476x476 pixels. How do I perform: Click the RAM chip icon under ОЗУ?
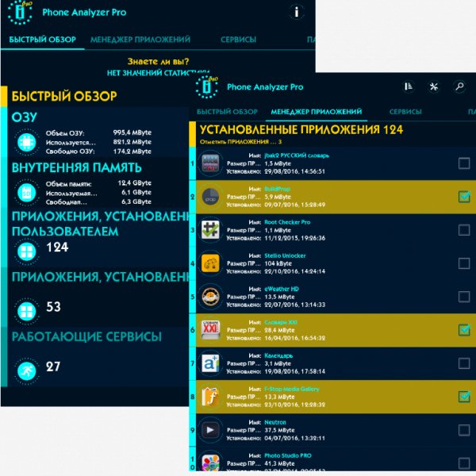27,142
